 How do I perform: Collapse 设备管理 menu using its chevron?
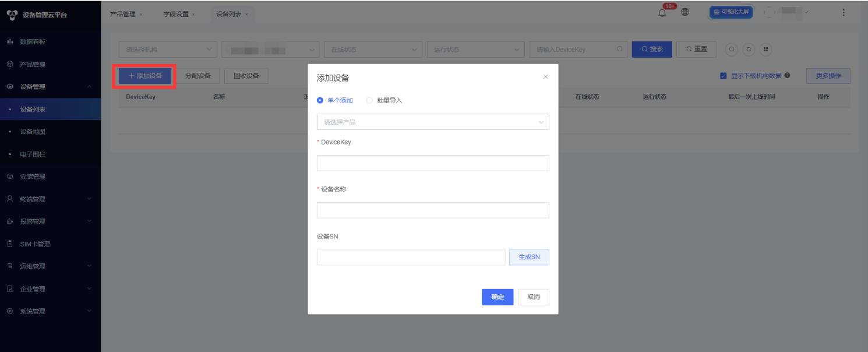click(x=89, y=87)
